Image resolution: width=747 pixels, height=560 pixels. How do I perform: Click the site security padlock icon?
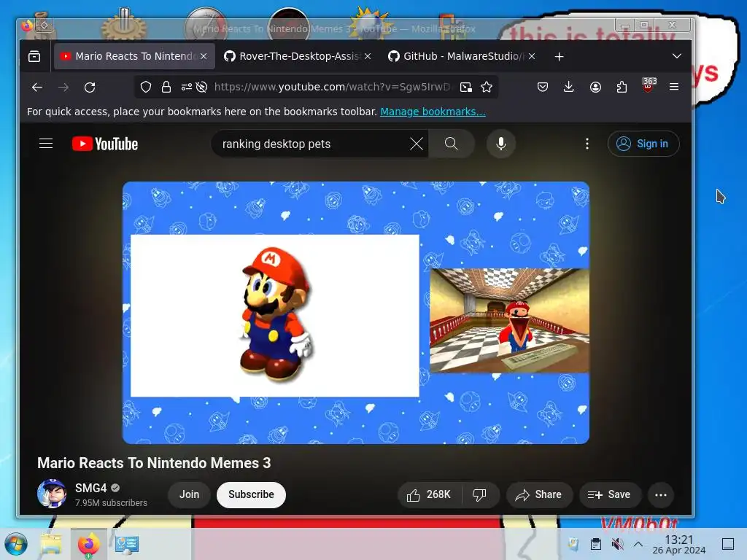(166, 87)
